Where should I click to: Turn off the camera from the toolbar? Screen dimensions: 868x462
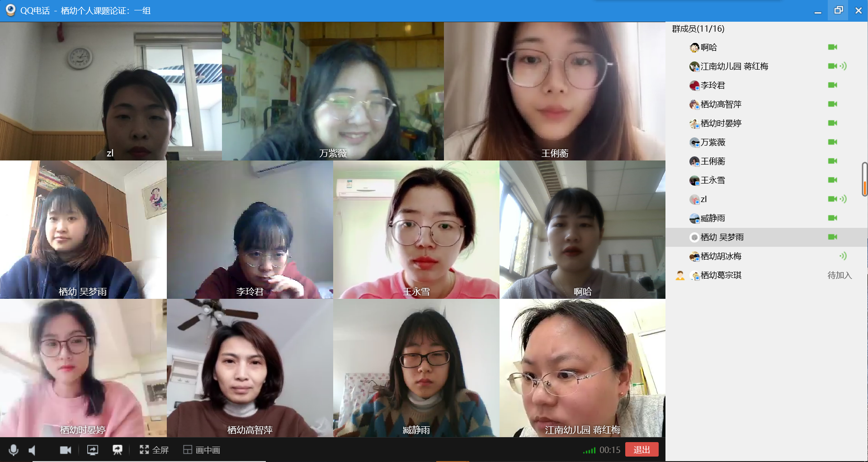(x=66, y=450)
